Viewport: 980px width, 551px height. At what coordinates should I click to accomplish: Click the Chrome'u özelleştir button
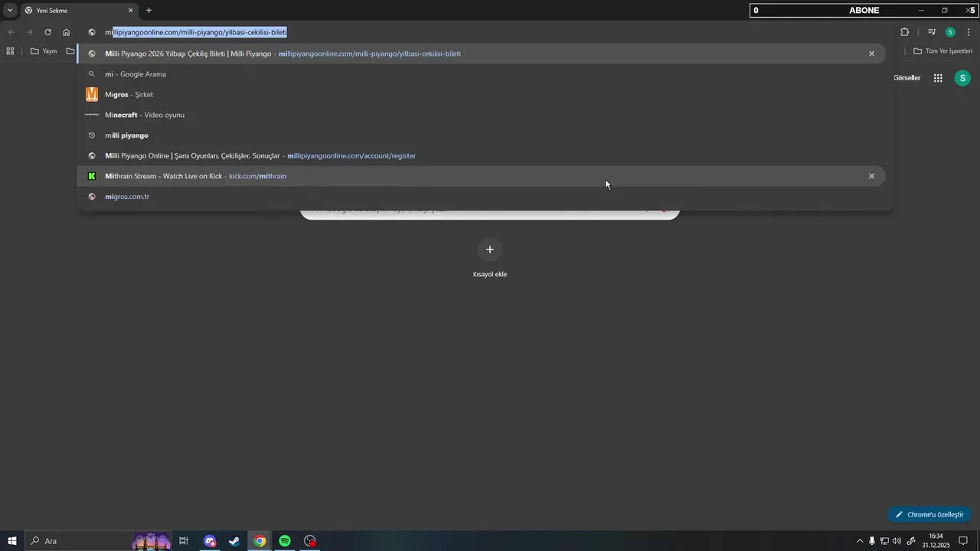[929, 514]
